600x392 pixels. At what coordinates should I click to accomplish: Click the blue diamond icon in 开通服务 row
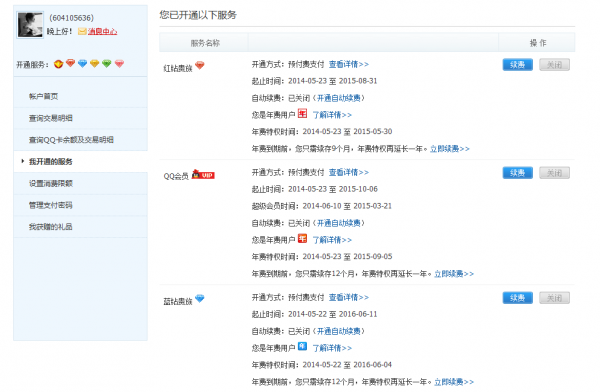click(x=82, y=64)
